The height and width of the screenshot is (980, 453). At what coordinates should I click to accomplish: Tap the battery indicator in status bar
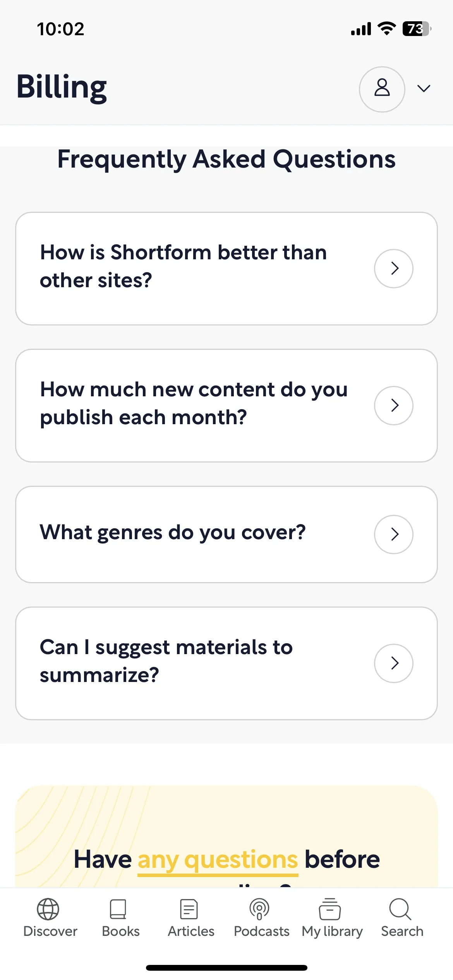(x=417, y=29)
